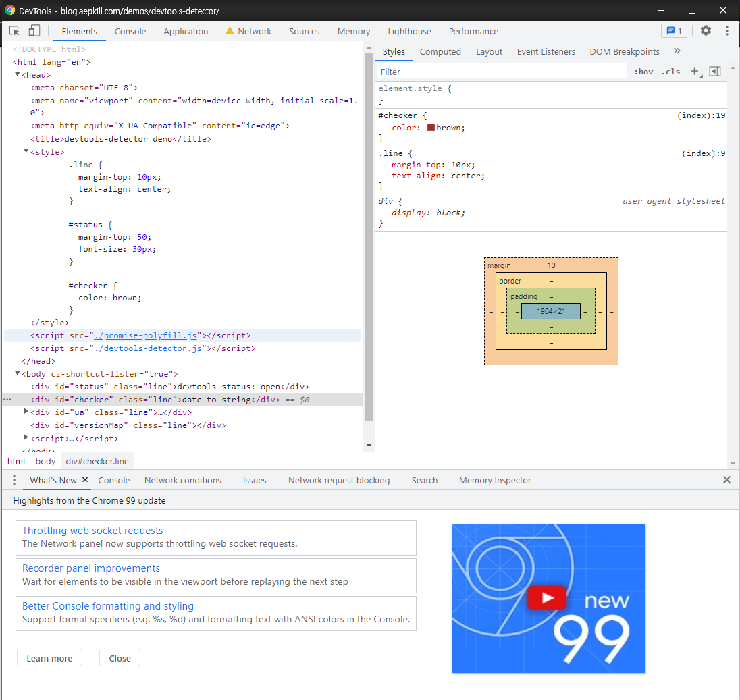Toggle the :hov element state panel
The image size is (740, 700).
[643, 72]
